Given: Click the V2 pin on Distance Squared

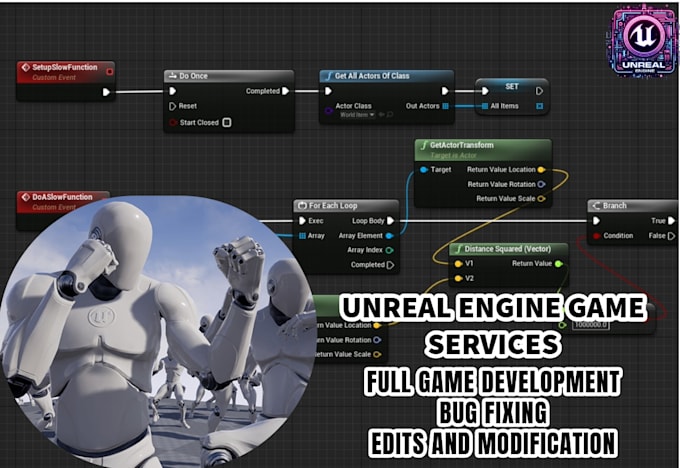Looking at the screenshot, I should pos(458,278).
